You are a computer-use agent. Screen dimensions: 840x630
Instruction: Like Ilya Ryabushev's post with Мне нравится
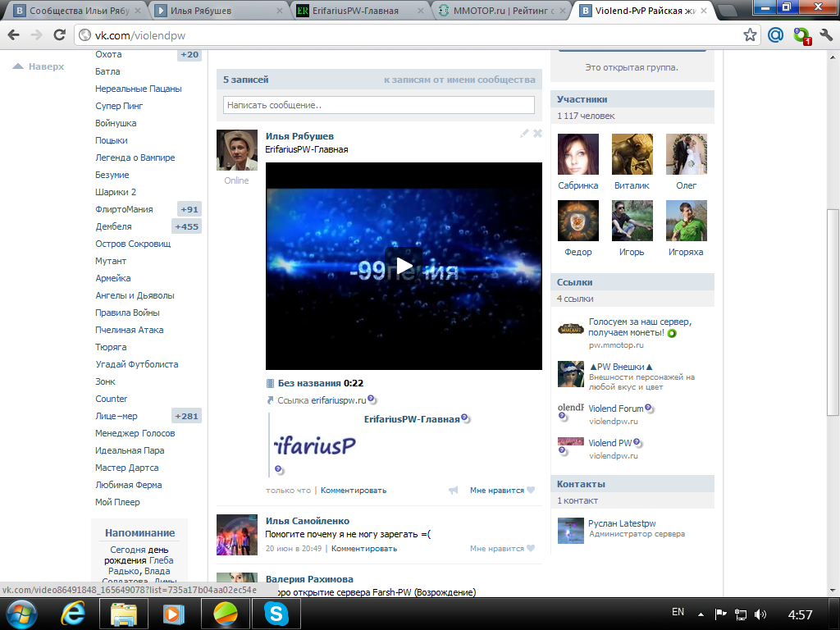tap(502, 491)
